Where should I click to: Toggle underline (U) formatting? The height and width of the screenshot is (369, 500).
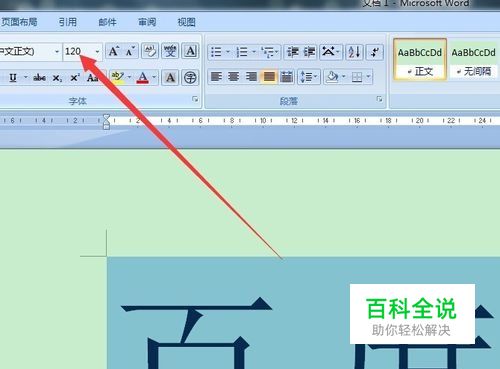13,78
